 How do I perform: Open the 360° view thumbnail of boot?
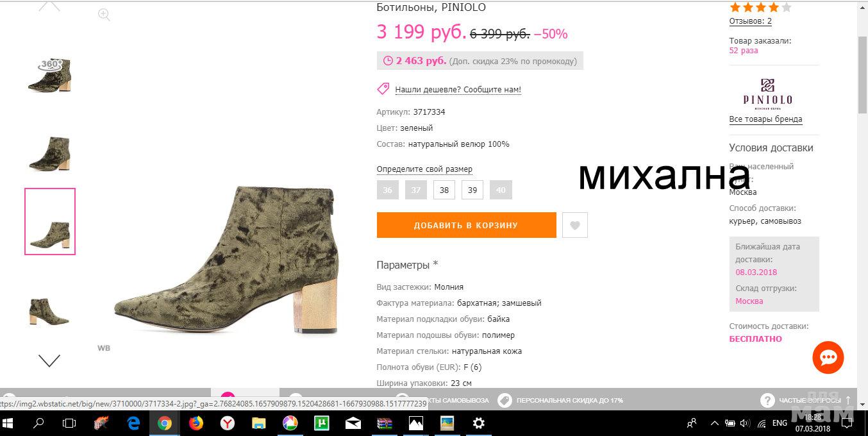click(x=50, y=75)
